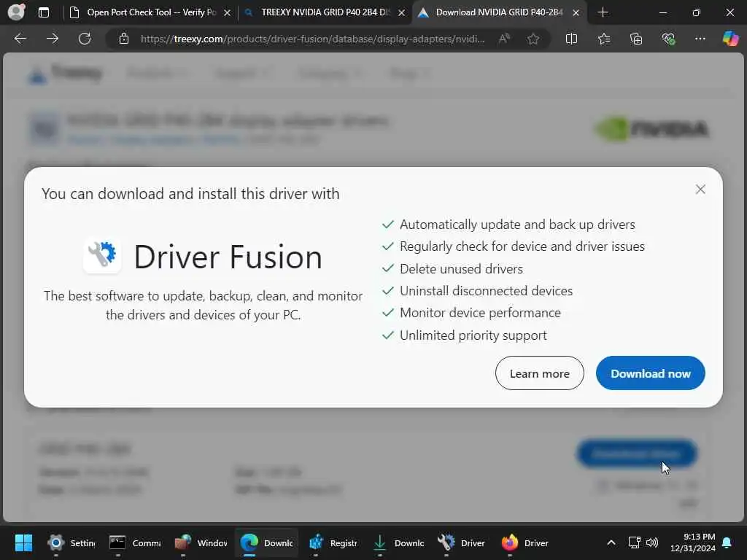View site information lock icon

124,39
